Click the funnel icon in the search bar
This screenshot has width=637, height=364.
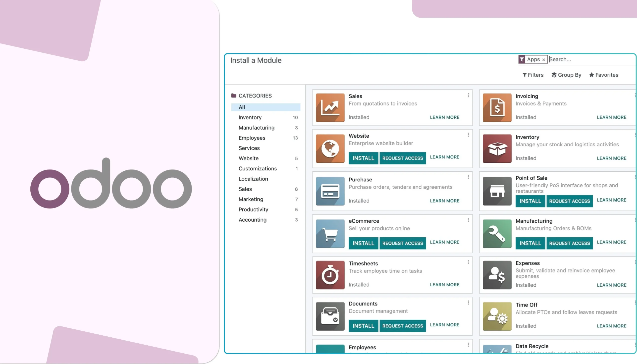[522, 59]
